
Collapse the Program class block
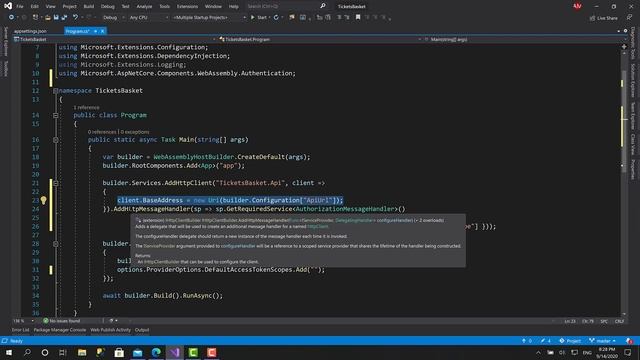(56, 116)
